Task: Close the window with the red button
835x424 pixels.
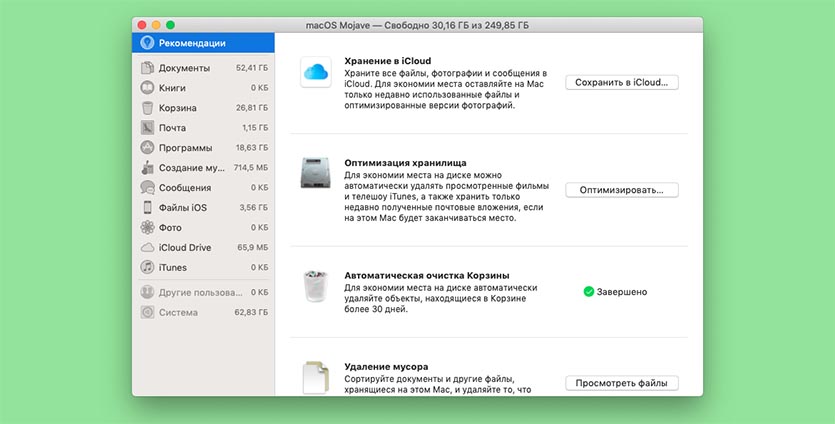Action: point(142,25)
